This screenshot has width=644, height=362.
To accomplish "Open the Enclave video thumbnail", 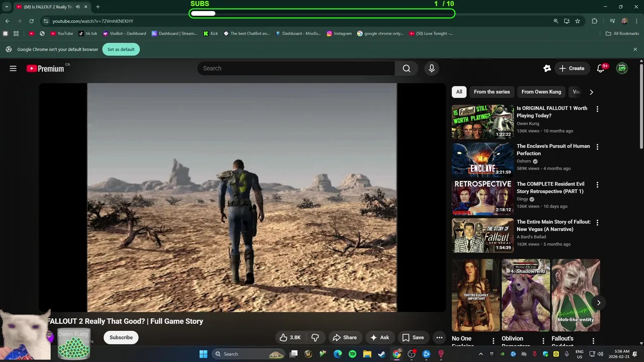I will (x=482, y=159).
